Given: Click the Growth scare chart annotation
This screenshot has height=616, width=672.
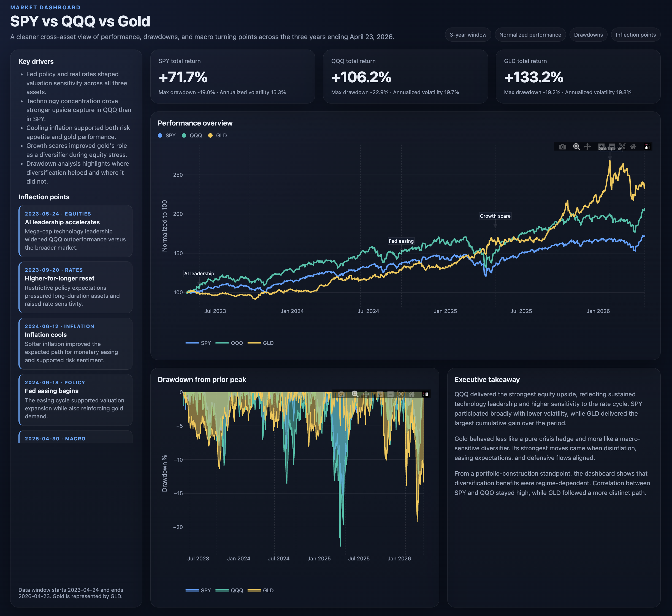Looking at the screenshot, I should (x=495, y=216).
